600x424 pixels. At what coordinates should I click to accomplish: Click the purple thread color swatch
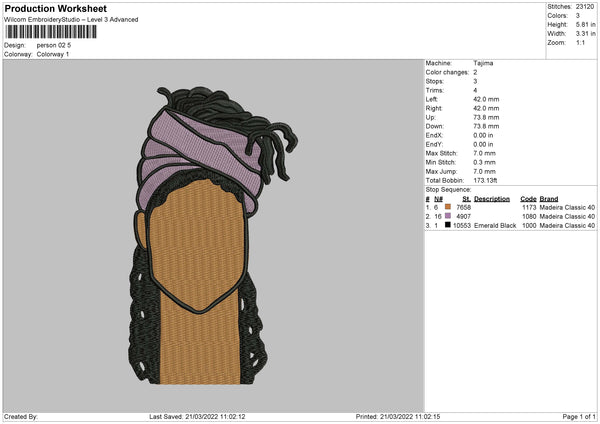click(x=448, y=216)
